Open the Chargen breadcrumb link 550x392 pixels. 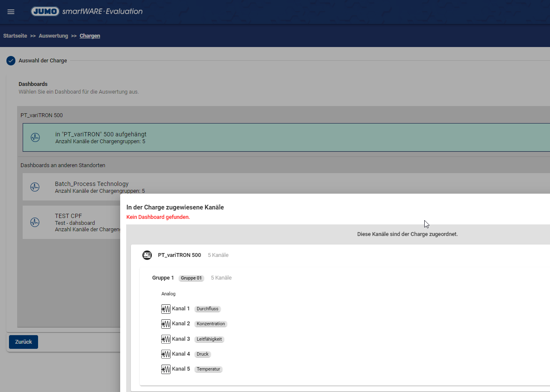pos(90,36)
